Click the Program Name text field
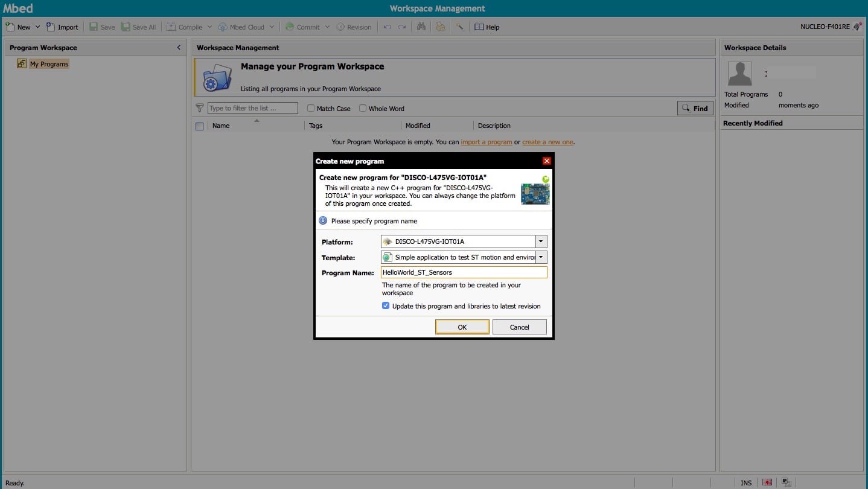This screenshot has width=868, height=489. click(464, 272)
